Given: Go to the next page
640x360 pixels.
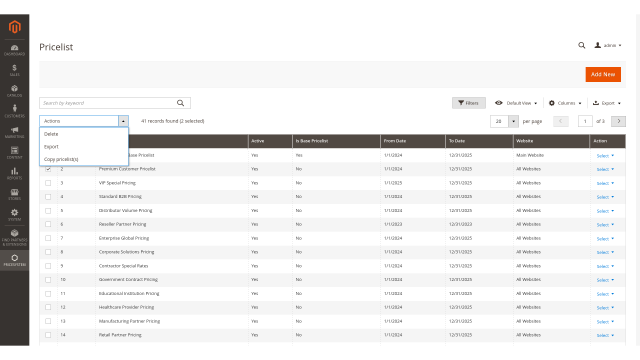Looking at the screenshot, I should point(618,121).
